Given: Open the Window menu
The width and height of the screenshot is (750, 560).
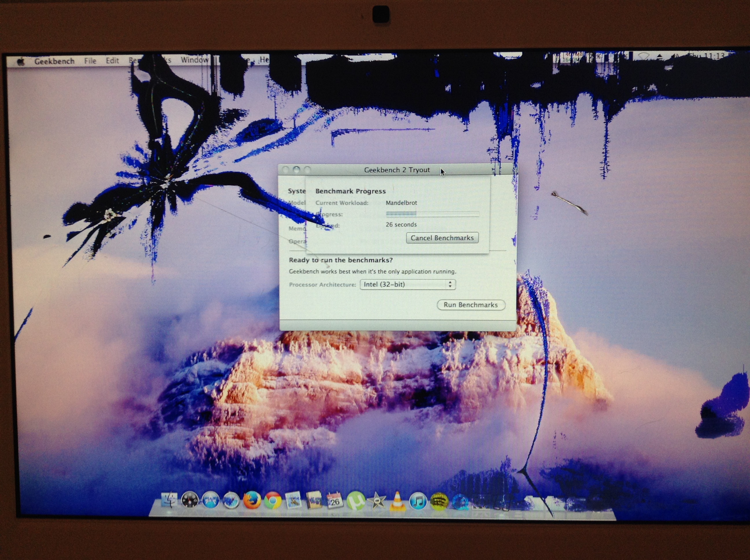Looking at the screenshot, I should coord(194,60).
